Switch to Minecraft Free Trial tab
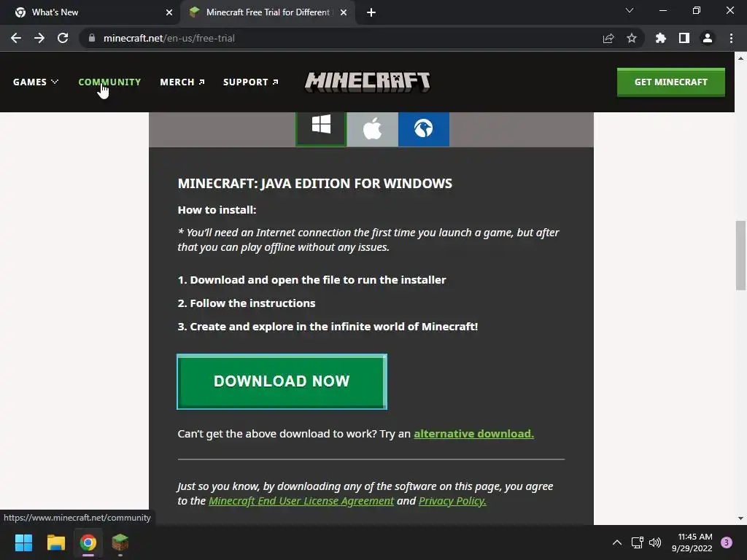Screen dimensions: 747x560 pos(267,12)
